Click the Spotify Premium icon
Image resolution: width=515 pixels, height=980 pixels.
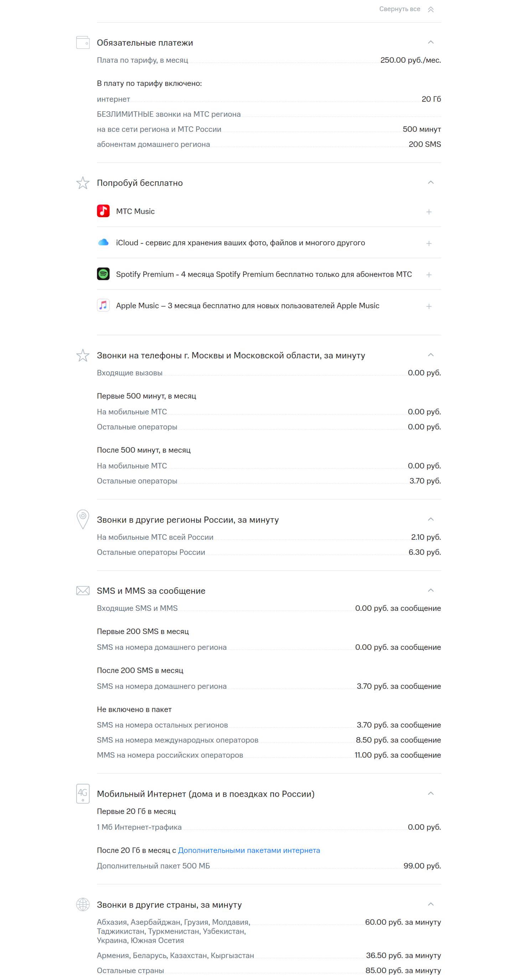pos(103,274)
